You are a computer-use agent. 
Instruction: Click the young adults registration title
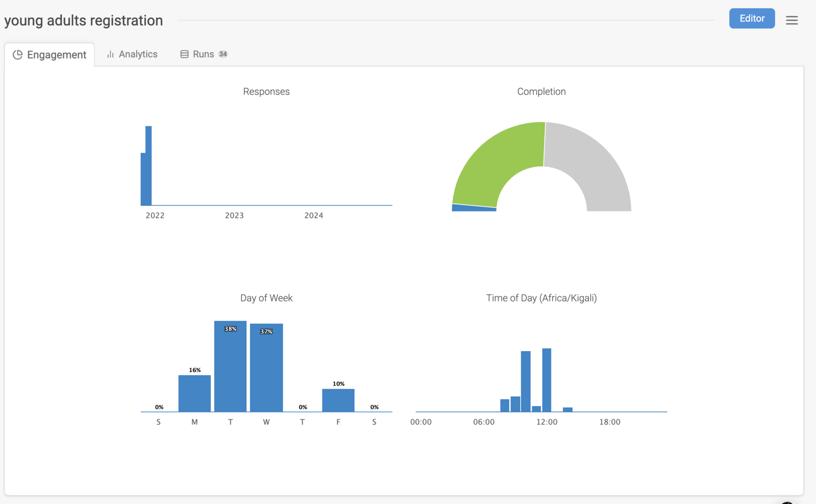[84, 20]
